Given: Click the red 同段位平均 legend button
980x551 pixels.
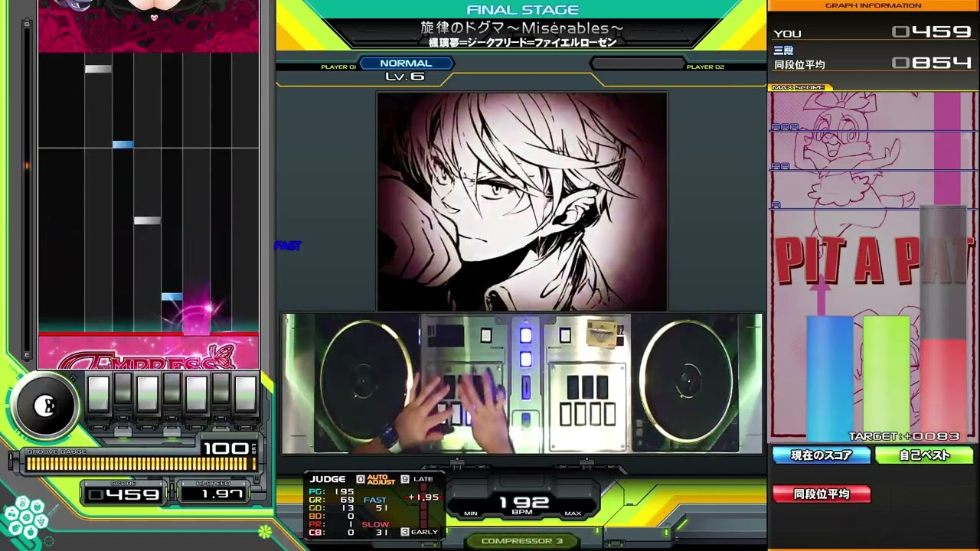Looking at the screenshot, I should point(822,494).
